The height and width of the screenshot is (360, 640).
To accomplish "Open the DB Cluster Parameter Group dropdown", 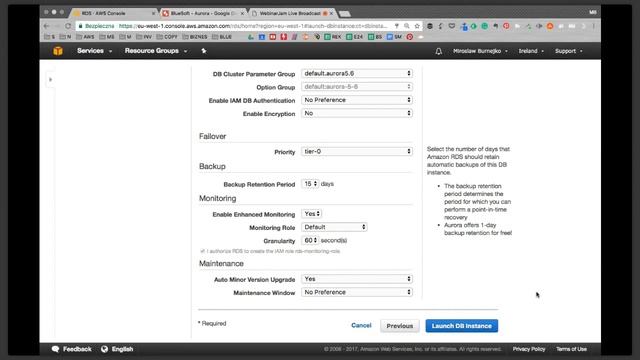I will pyautogui.click(x=357, y=73).
